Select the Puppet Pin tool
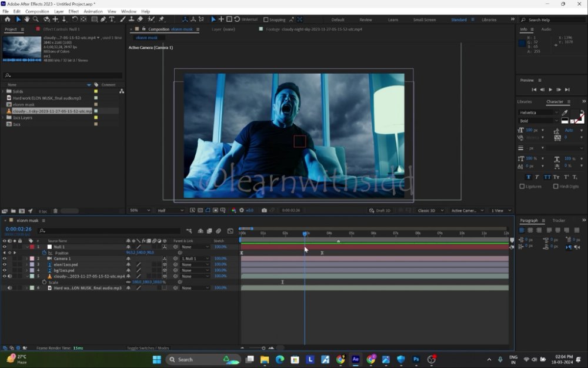The width and height of the screenshot is (588, 368). (x=162, y=19)
